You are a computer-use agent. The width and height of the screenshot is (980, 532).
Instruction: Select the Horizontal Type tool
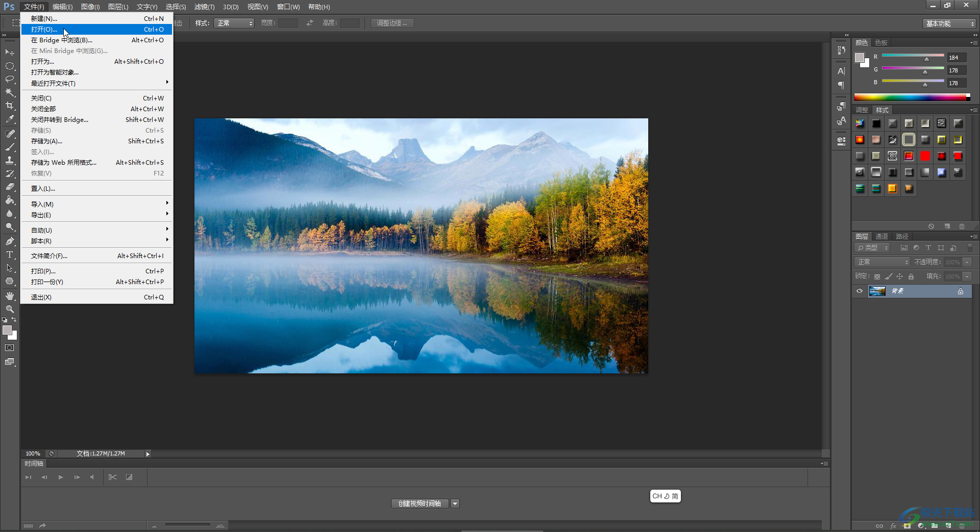(10, 254)
